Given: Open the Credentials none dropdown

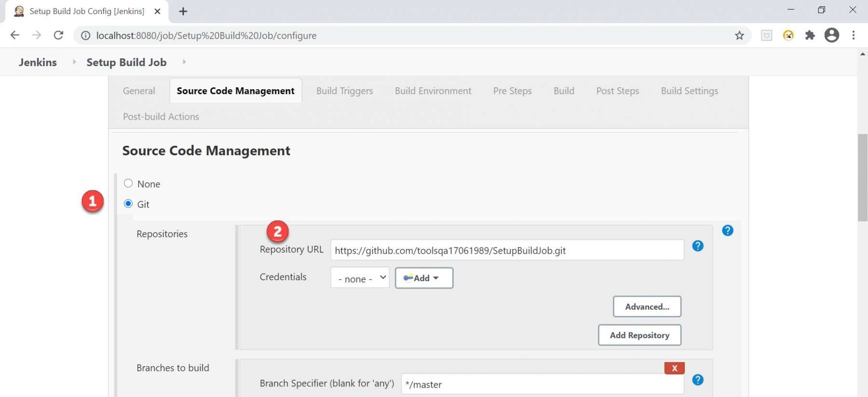Looking at the screenshot, I should (360, 278).
